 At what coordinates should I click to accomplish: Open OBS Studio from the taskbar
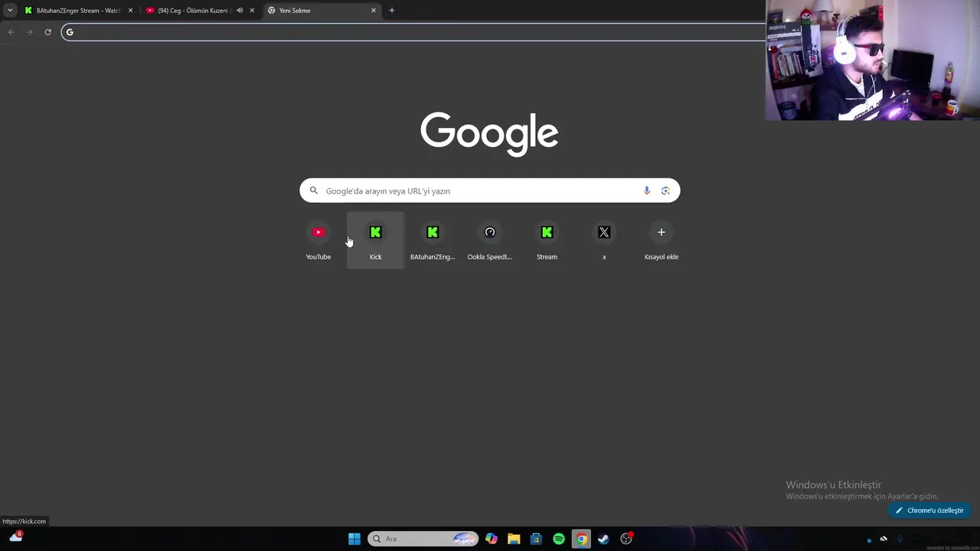coord(626,539)
